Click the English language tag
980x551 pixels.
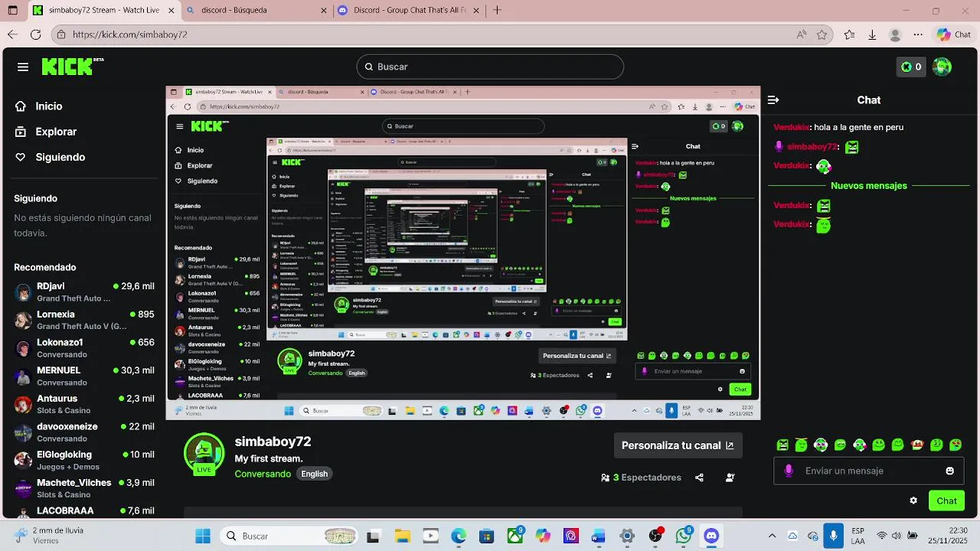[314, 474]
